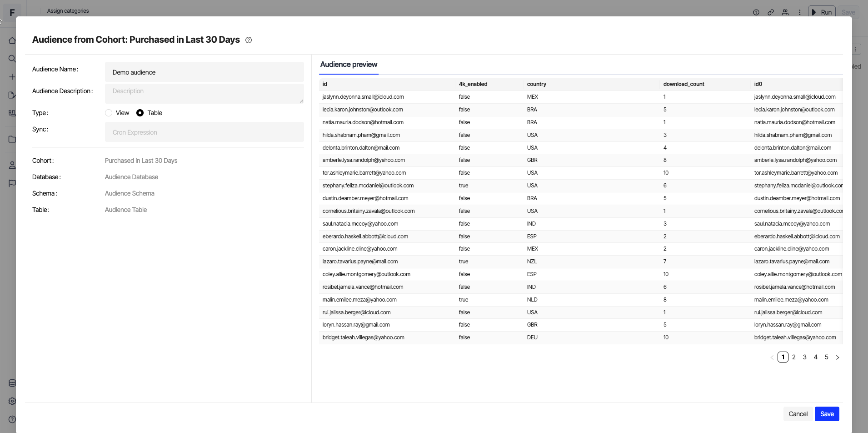Click the download_count column header
Screen dimensions: 868x433
click(x=683, y=84)
